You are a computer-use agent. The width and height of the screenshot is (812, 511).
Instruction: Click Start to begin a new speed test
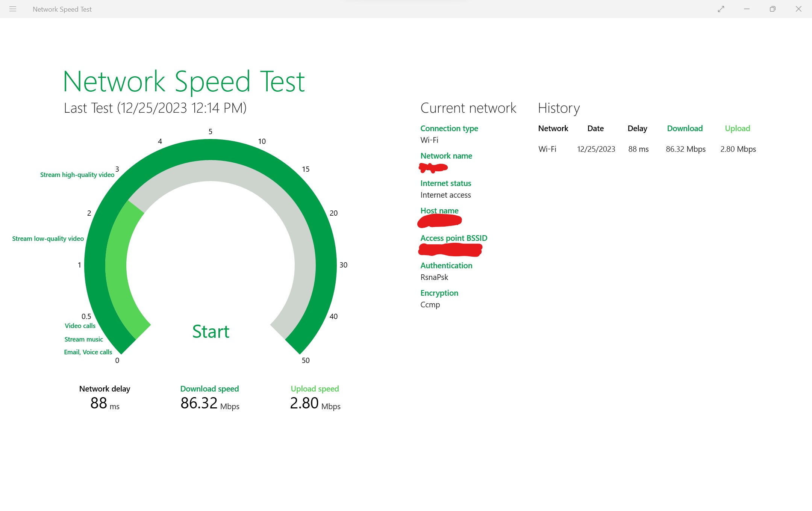pyautogui.click(x=211, y=331)
